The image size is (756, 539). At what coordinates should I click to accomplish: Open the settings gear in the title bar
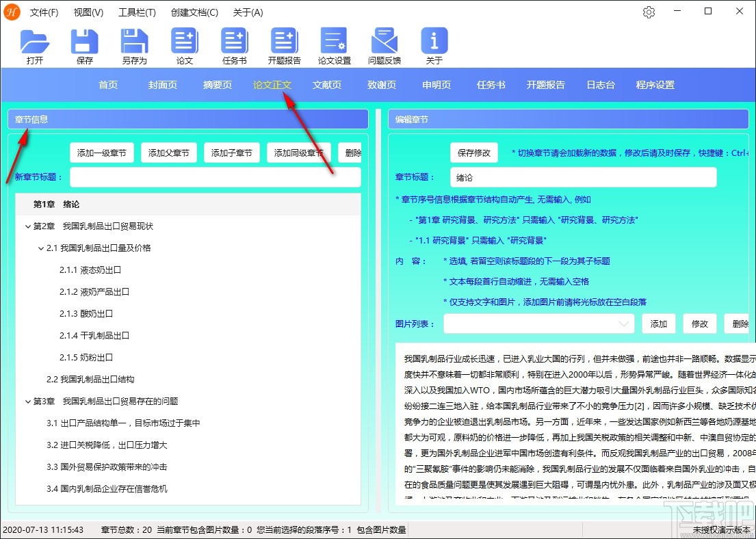(x=649, y=12)
